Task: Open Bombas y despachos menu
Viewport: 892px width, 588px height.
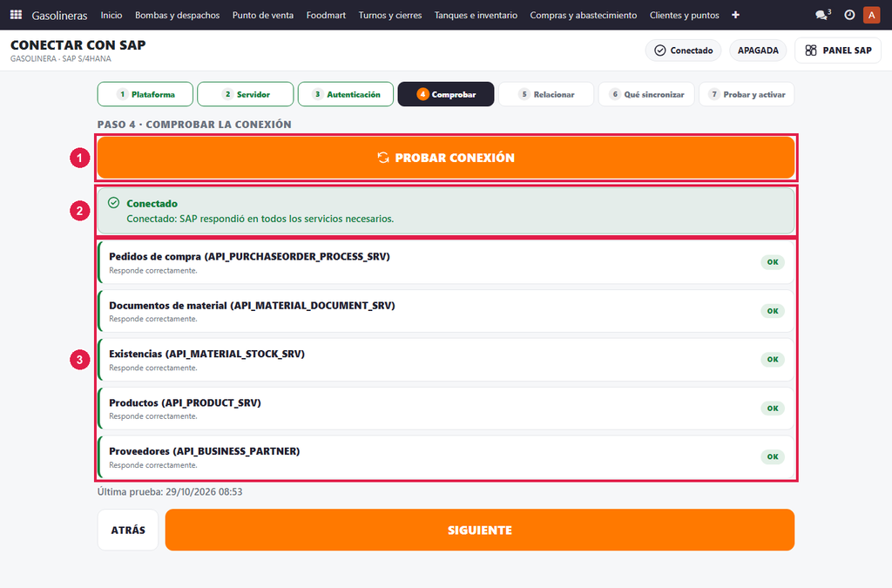Action: click(x=177, y=15)
